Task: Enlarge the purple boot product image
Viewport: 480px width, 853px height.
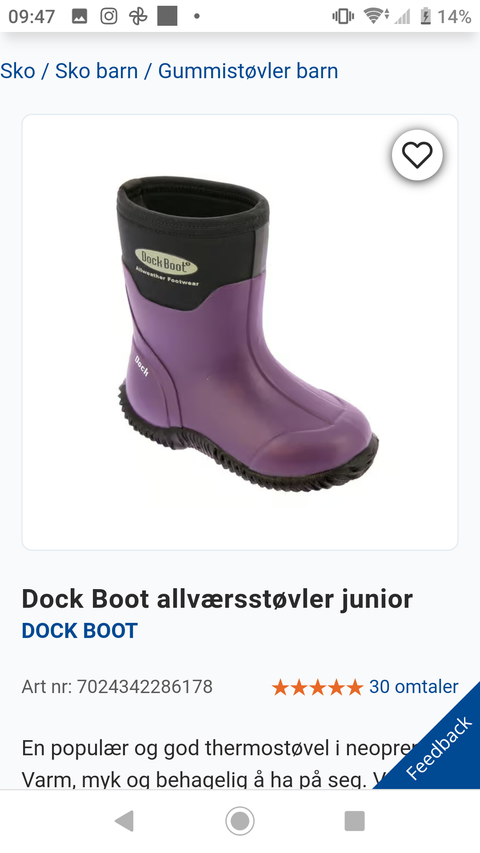Action: 240,332
